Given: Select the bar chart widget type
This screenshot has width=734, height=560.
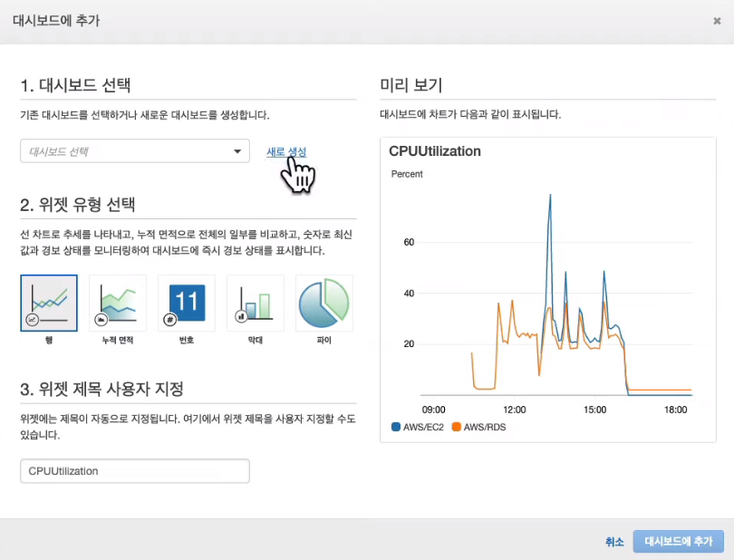Looking at the screenshot, I should pyautogui.click(x=256, y=303).
